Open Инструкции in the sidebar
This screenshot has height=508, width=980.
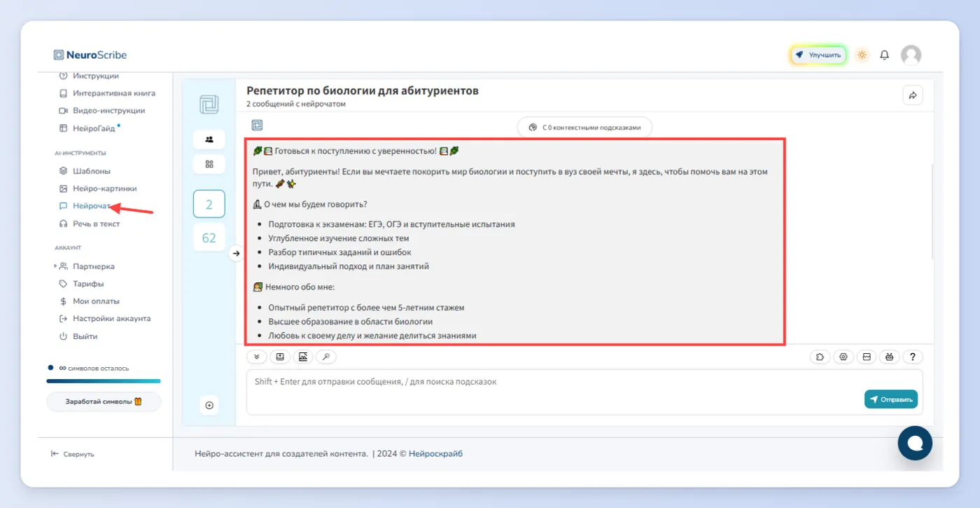click(89, 76)
